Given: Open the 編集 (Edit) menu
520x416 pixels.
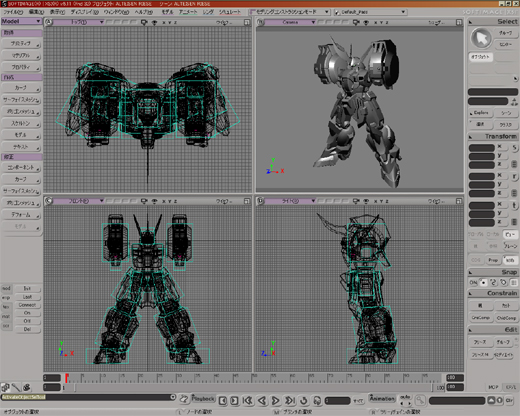Looking at the screenshot, I should 36,12.
